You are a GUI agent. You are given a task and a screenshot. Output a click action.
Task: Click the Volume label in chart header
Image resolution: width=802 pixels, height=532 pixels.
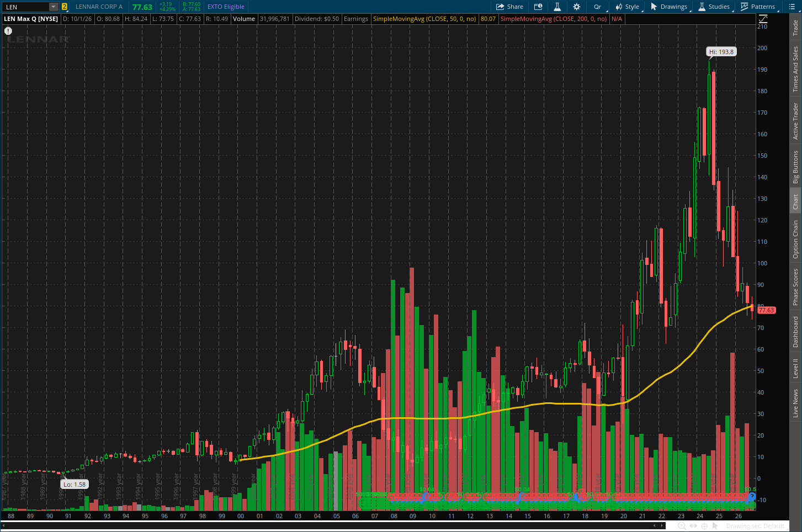point(244,19)
